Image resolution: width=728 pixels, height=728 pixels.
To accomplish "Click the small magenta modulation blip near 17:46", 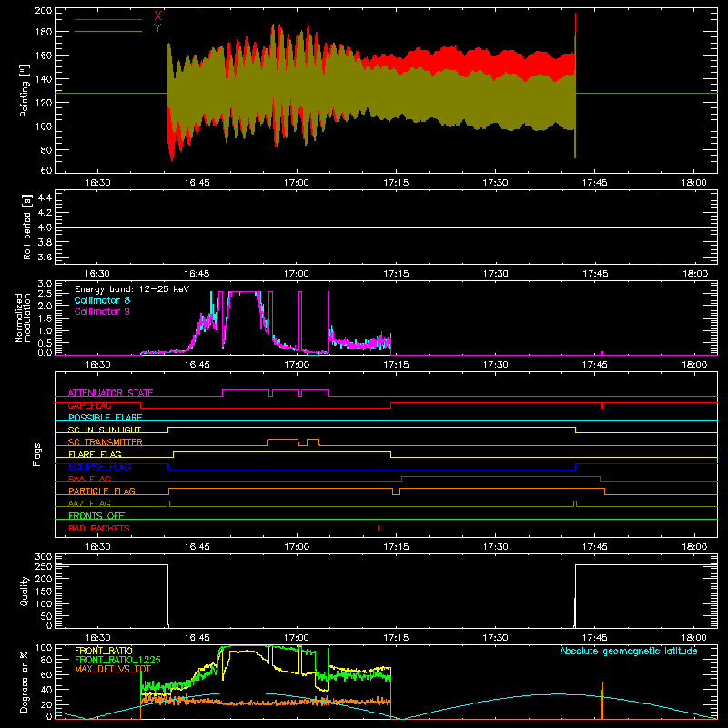I will [602, 353].
